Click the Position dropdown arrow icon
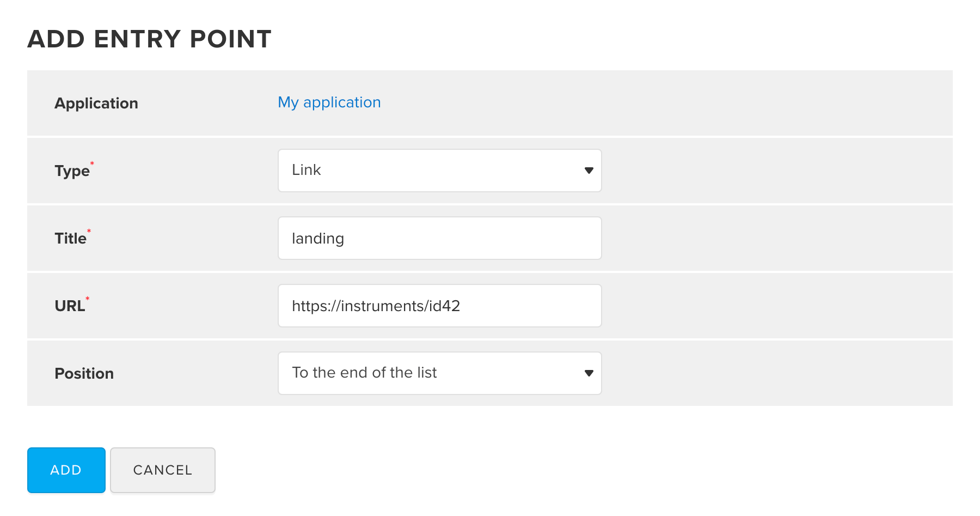Screen dimensions: 980x516 pyautogui.click(x=589, y=373)
